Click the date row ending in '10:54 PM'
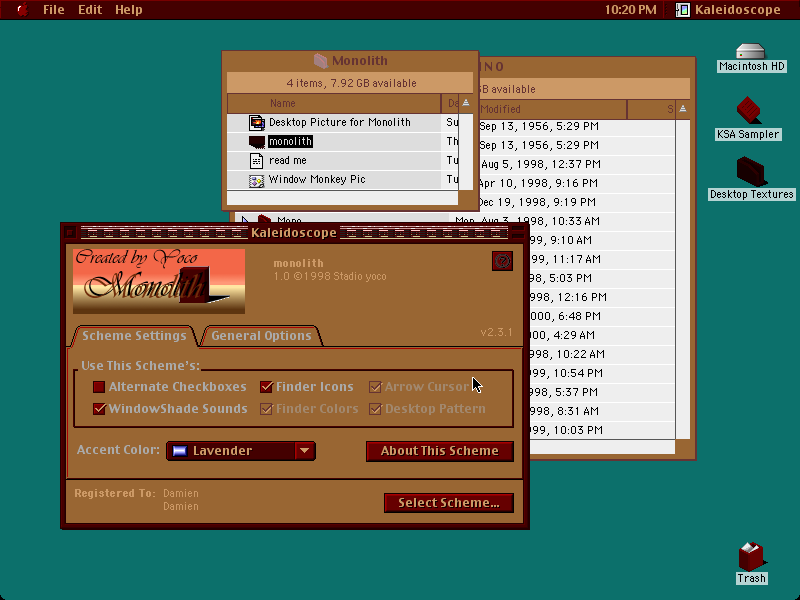800x600 pixels. click(x=566, y=373)
